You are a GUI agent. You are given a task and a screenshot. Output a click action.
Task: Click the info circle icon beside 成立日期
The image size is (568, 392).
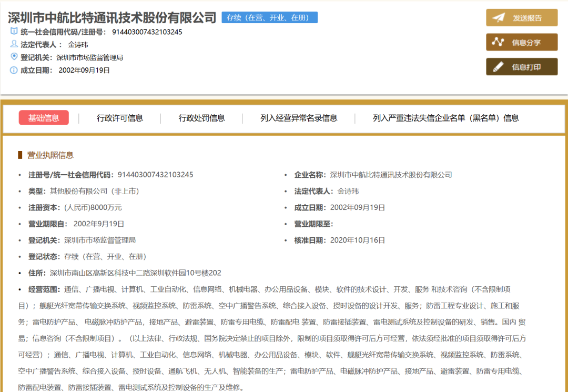coord(14,69)
